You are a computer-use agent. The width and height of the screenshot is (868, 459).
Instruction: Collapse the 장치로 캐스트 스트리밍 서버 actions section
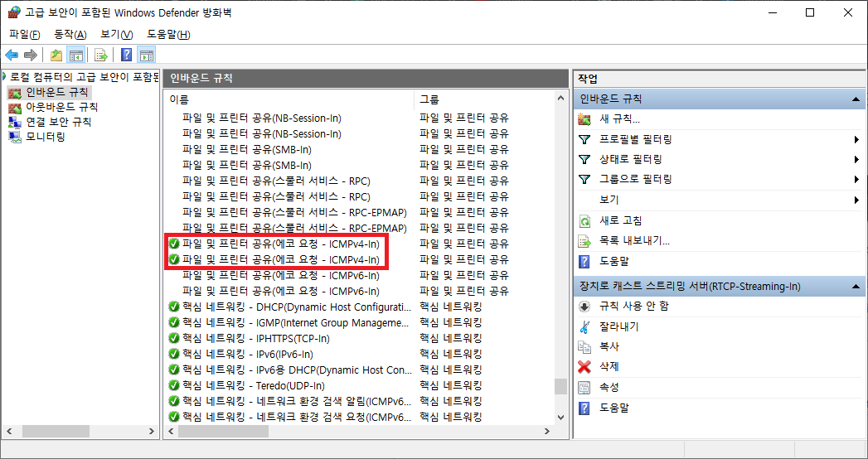tap(856, 287)
